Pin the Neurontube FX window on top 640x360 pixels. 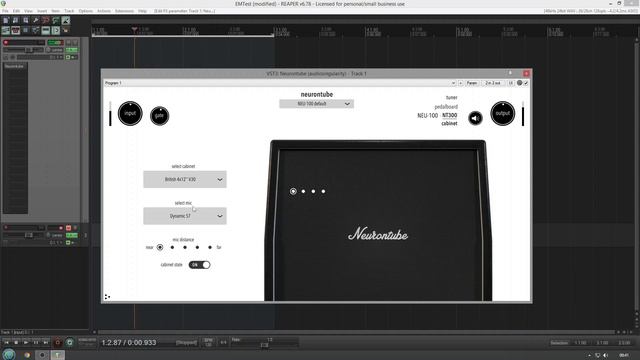[510, 73]
